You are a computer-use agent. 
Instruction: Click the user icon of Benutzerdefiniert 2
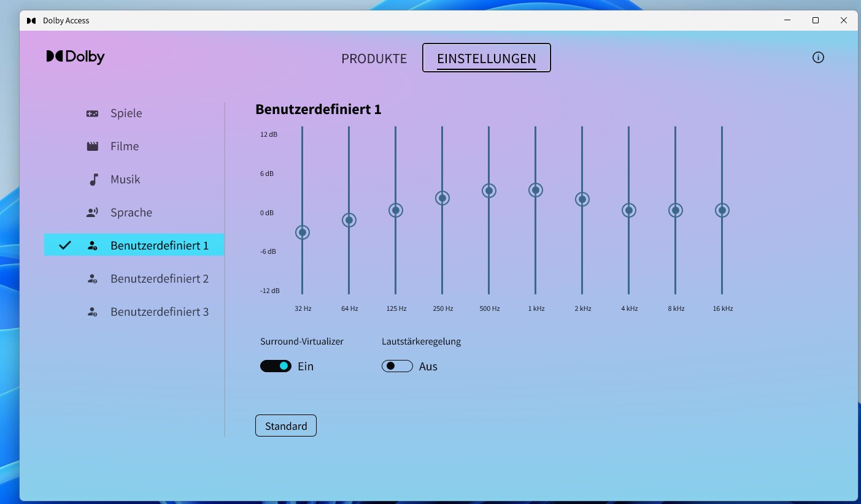point(92,279)
